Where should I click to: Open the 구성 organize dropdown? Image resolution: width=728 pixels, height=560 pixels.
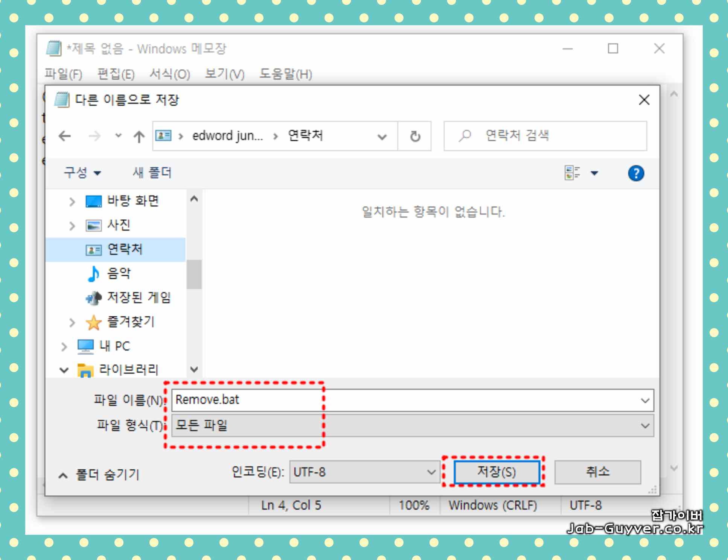(82, 173)
